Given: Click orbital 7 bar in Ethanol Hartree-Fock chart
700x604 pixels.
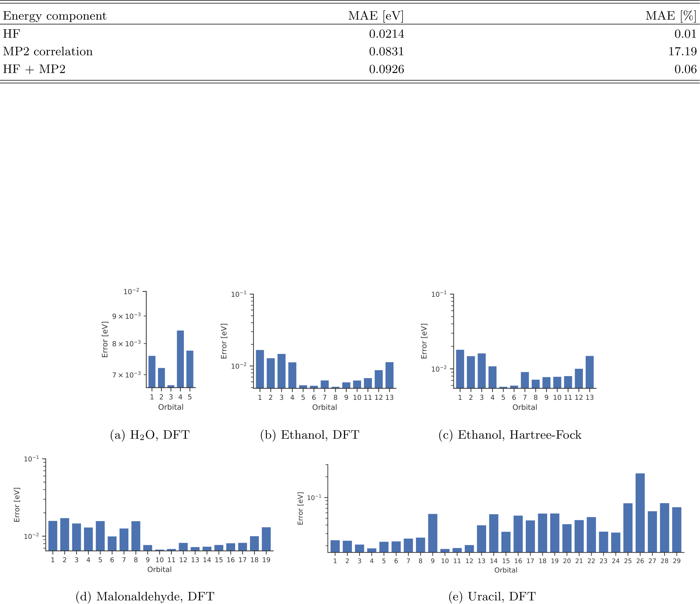Looking at the screenshot, I should click(525, 380).
